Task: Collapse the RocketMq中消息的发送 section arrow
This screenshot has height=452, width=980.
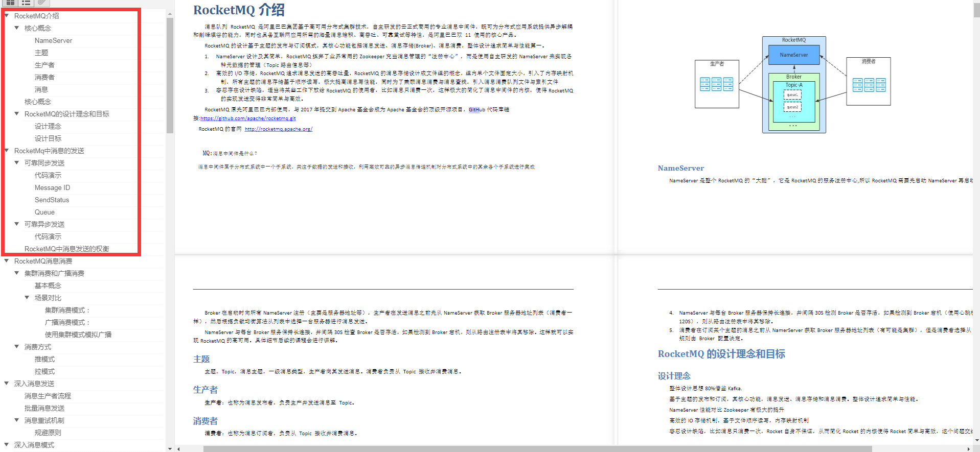Action: click(x=7, y=151)
